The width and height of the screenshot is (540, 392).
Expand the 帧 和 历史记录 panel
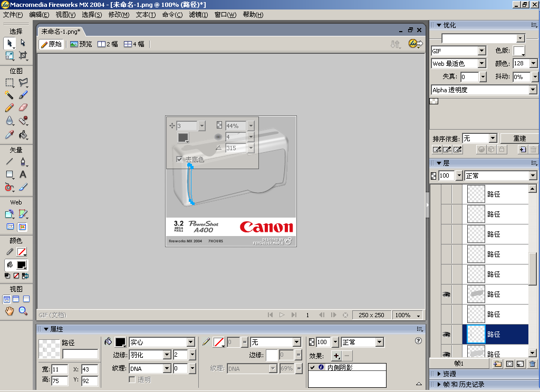(439, 385)
